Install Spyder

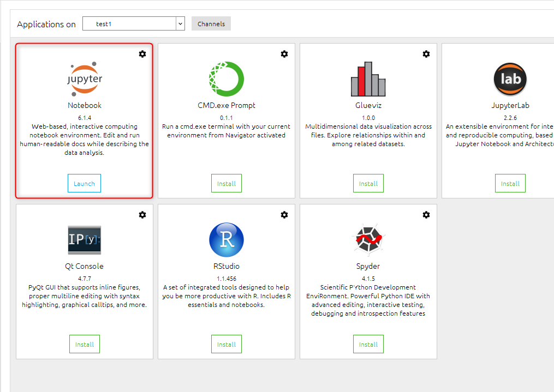pos(368,344)
